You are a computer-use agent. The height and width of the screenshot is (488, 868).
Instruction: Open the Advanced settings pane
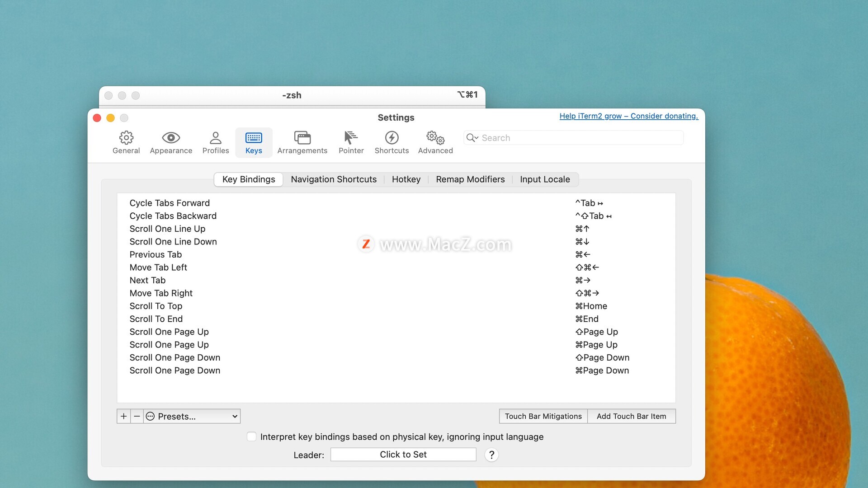click(435, 142)
